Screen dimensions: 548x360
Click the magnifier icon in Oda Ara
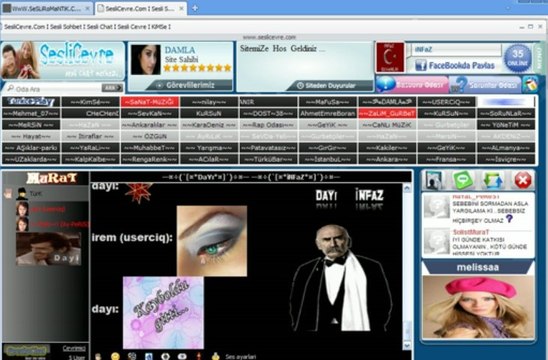click(11, 88)
